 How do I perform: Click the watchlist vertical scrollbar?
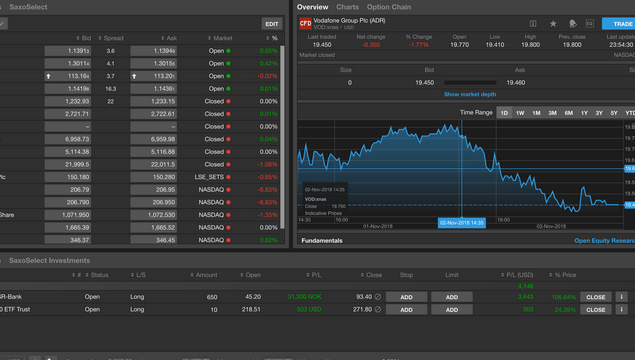[282, 137]
